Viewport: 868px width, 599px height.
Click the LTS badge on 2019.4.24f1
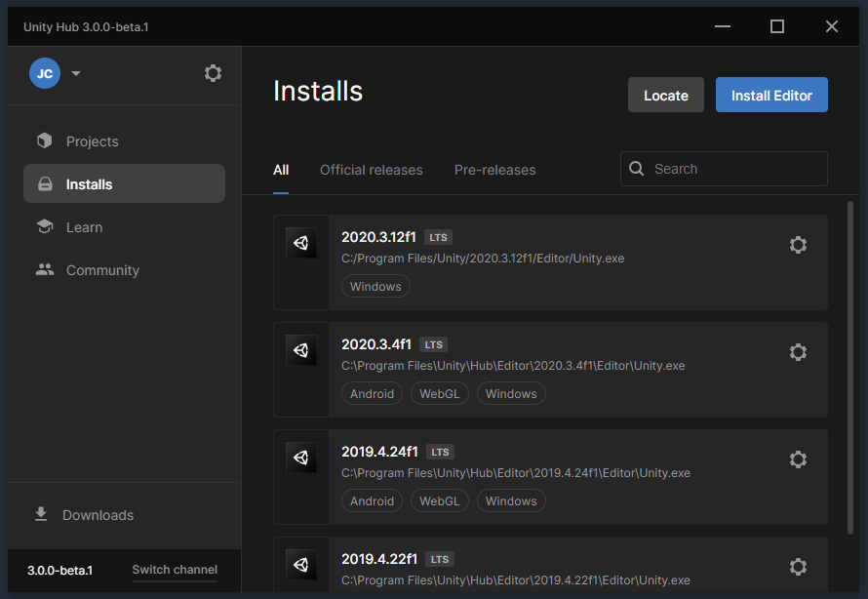coord(440,453)
